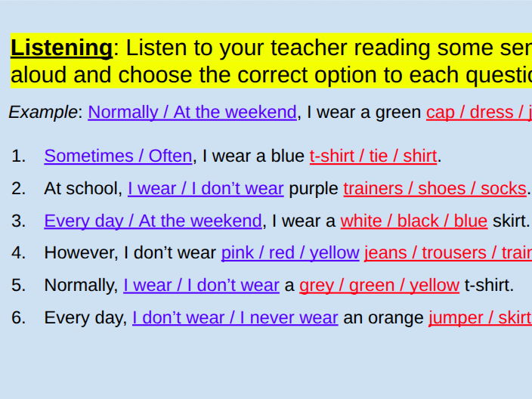Select the 'trainers / shoes / socks' link

point(435,189)
